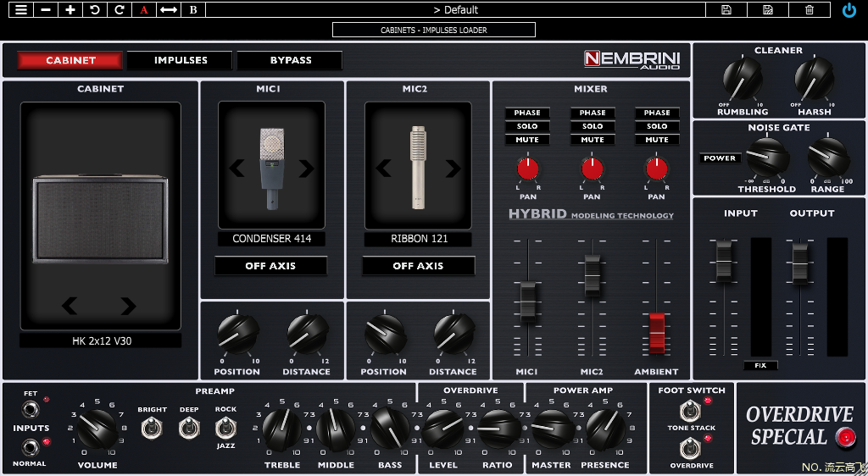
Task: Select the B preset slot
Action: pyautogui.click(x=192, y=10)
